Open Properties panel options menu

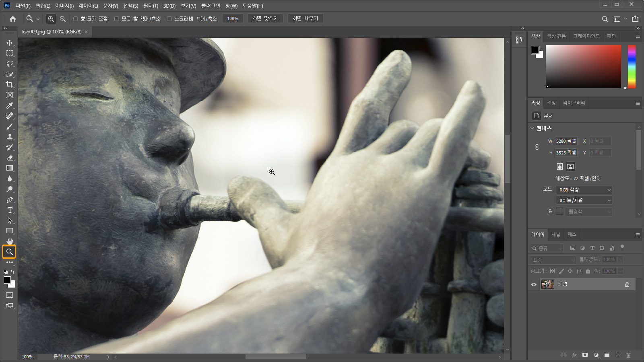point(638,103)
